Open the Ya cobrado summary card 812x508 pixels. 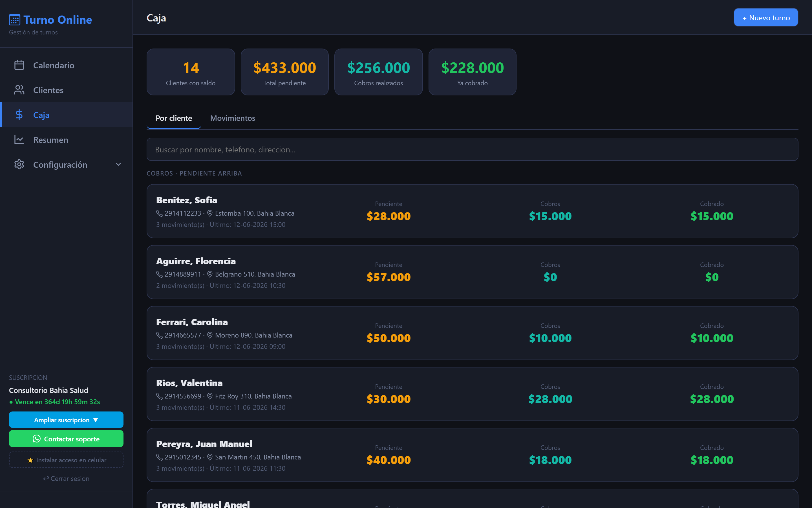pyautogui.click(x=473, y=72)
